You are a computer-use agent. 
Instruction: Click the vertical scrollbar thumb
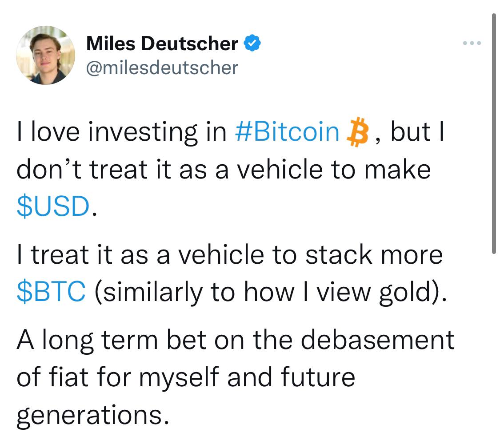[494, 134]
